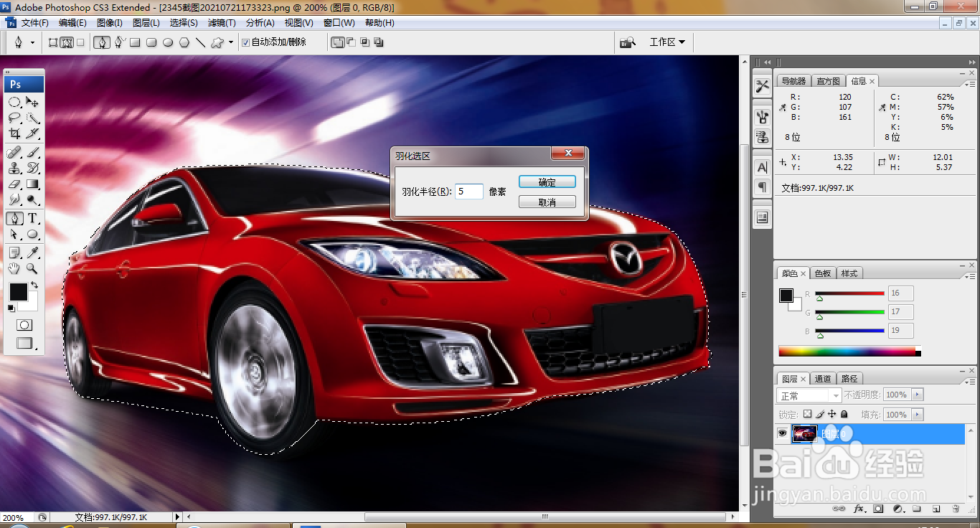
Task: Open the workspace dropdown
Action: tap(667, 42)
